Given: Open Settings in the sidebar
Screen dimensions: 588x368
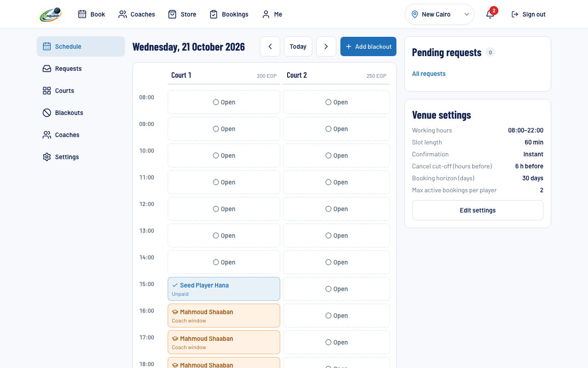Looking at the screenshot, I should [x=81, y=157].
